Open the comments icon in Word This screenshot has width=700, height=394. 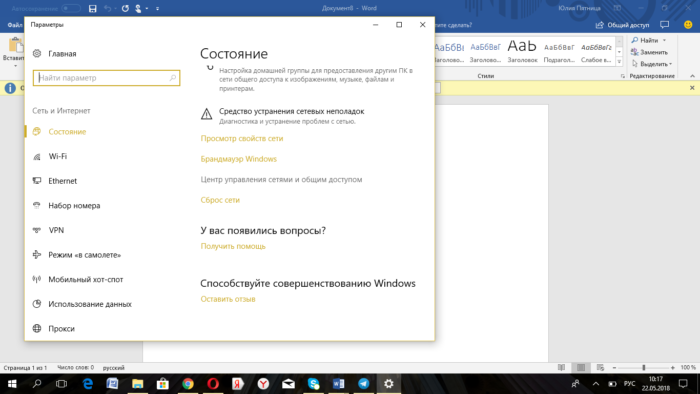pyautogui.click(x=664, y=25)
